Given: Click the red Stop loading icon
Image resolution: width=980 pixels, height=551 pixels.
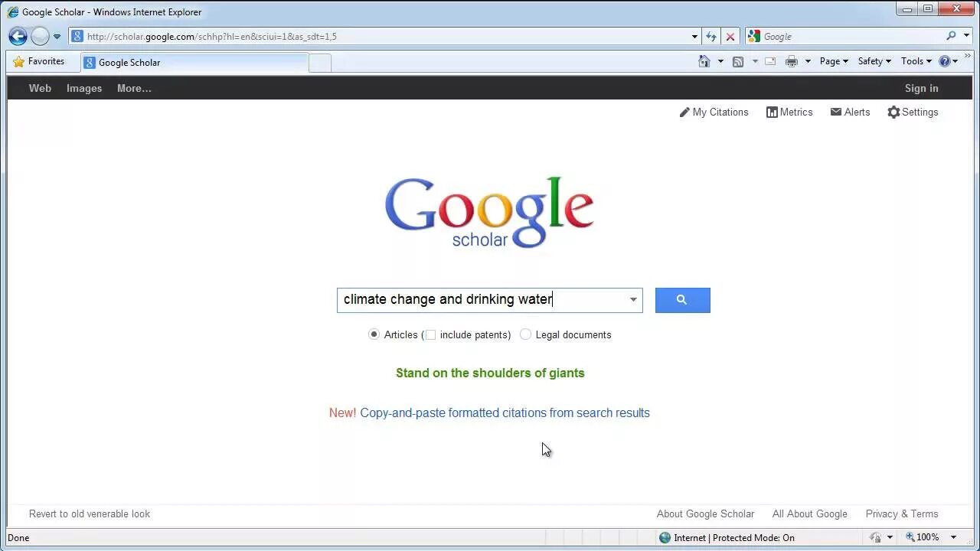Looking at the screenshot, I should click(x=730, y=36).
